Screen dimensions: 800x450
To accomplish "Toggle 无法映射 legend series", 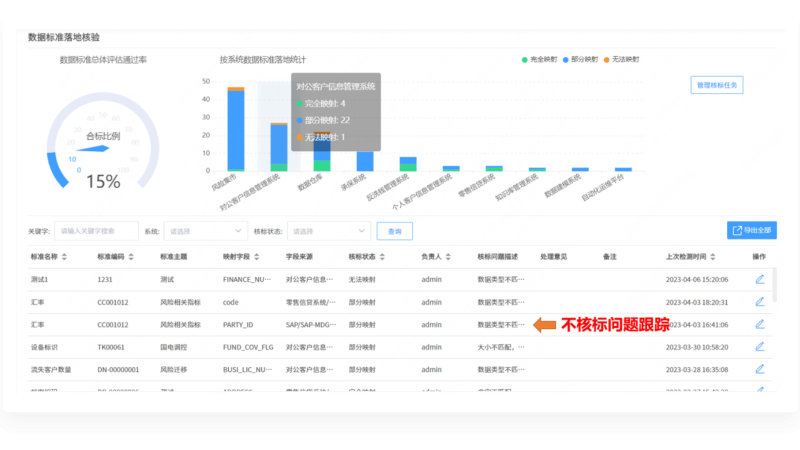I will click(x=621, y=60).
